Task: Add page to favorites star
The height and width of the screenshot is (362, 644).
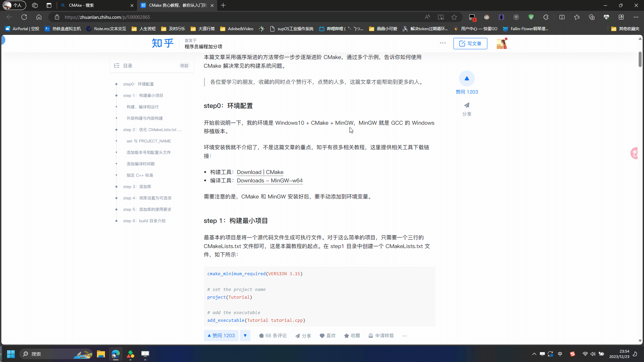Action: pos(454,17)
